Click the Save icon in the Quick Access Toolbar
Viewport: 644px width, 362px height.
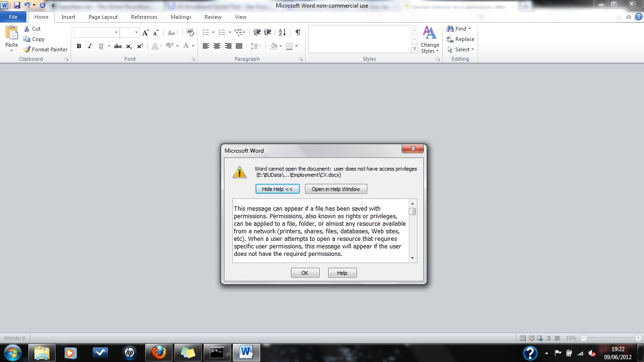pyautogui.click(x=17, y=5)
